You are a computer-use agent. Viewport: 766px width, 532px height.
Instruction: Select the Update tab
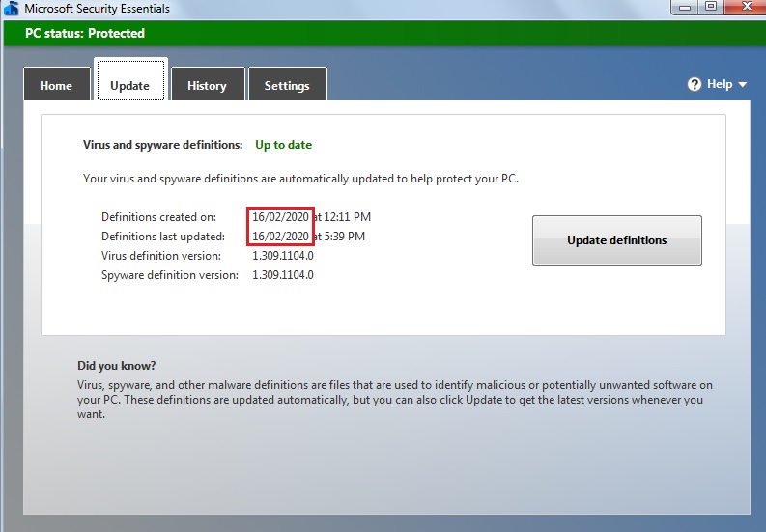[130, 80]
